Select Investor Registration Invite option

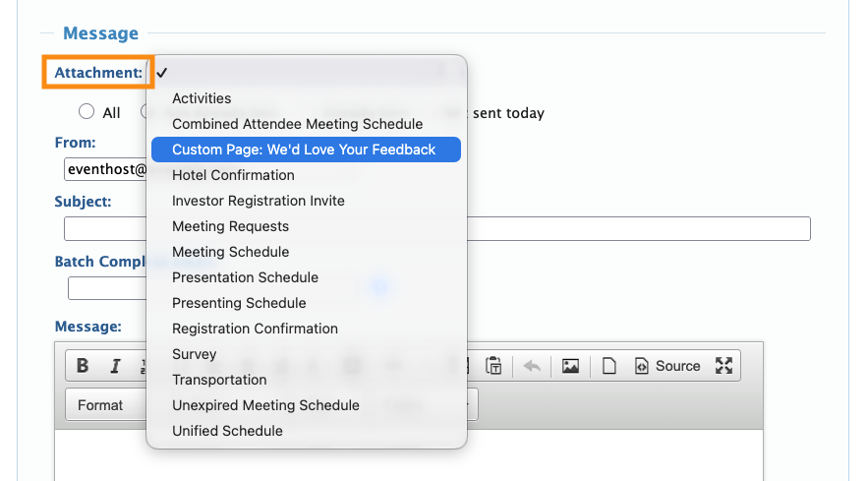(259, 201)
